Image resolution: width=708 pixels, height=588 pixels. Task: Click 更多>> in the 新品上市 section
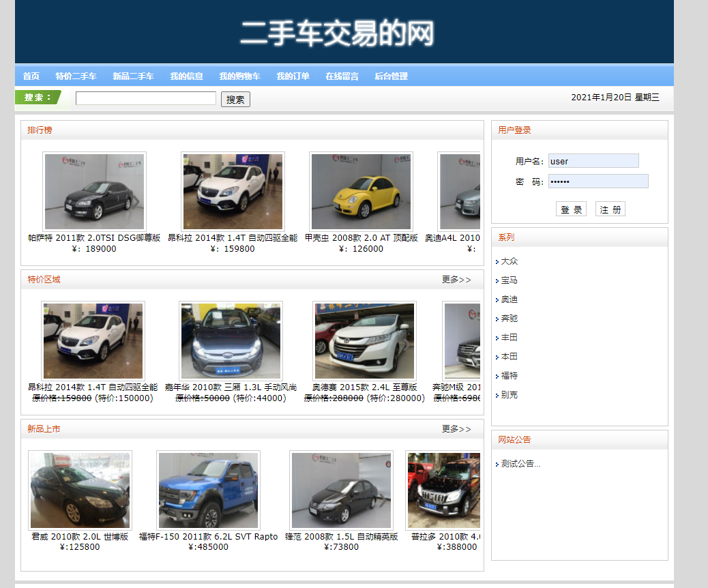tap(455, 430)
